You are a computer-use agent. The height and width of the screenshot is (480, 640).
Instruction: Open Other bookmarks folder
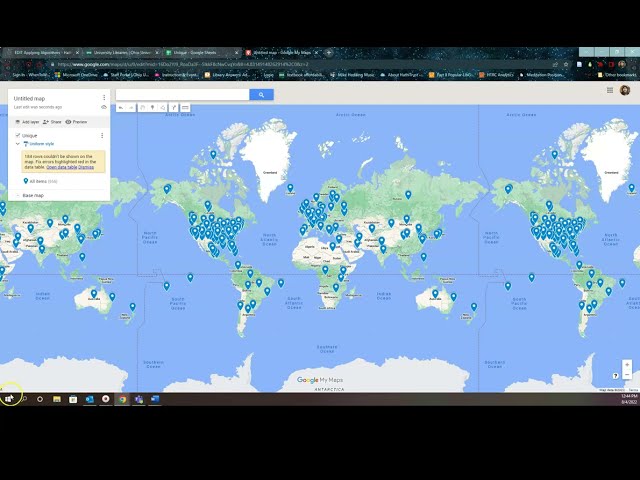click(617, 75)
